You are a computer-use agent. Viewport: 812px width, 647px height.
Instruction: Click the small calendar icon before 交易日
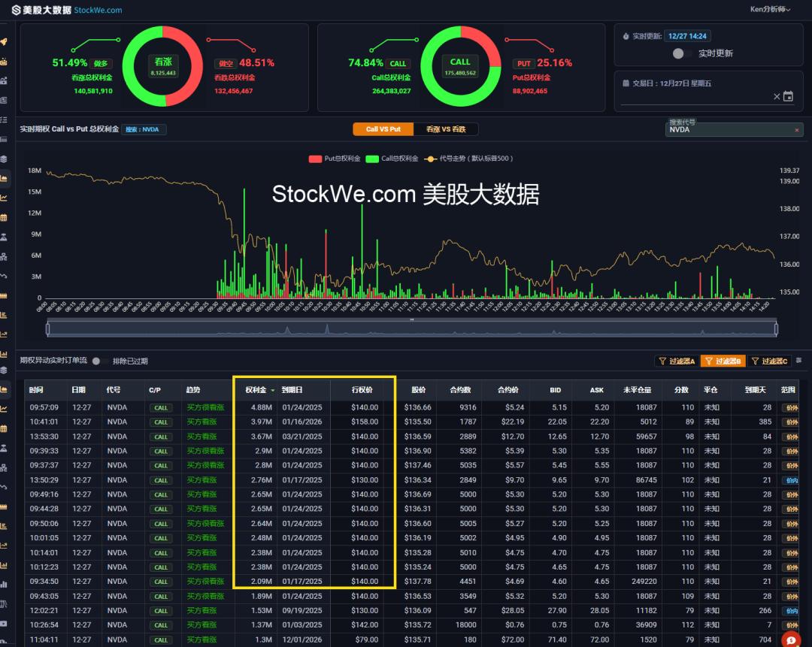(626, 83)
